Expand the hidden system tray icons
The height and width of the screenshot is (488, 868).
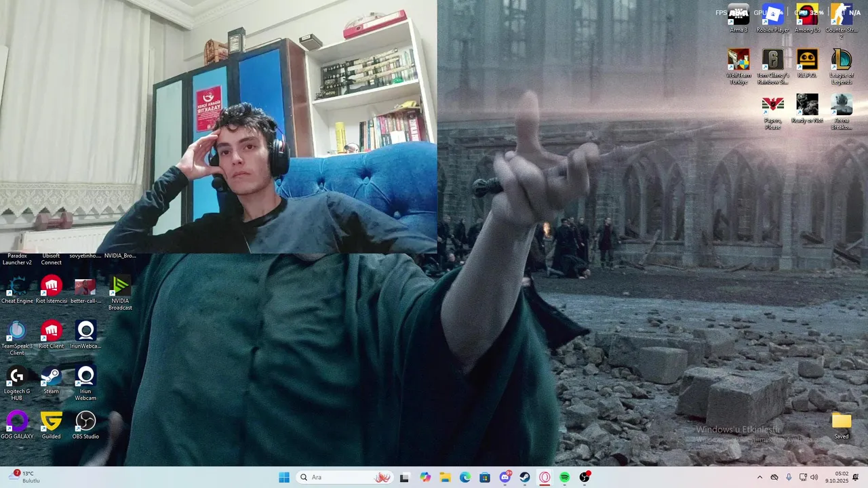click(759, 477)
